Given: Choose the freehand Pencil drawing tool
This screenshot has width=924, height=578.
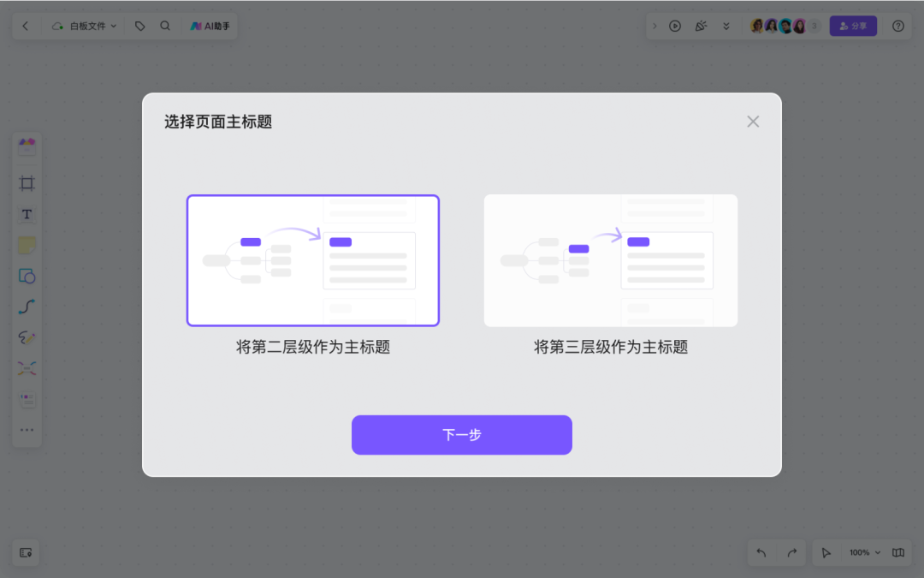Looking at the screenshot, I should [x=27, y=337].
